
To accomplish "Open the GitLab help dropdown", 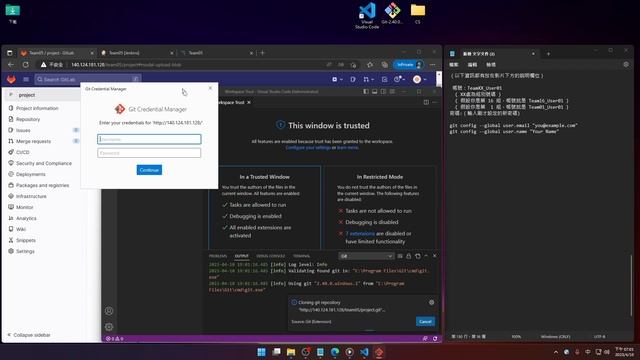I will (399, 79).
